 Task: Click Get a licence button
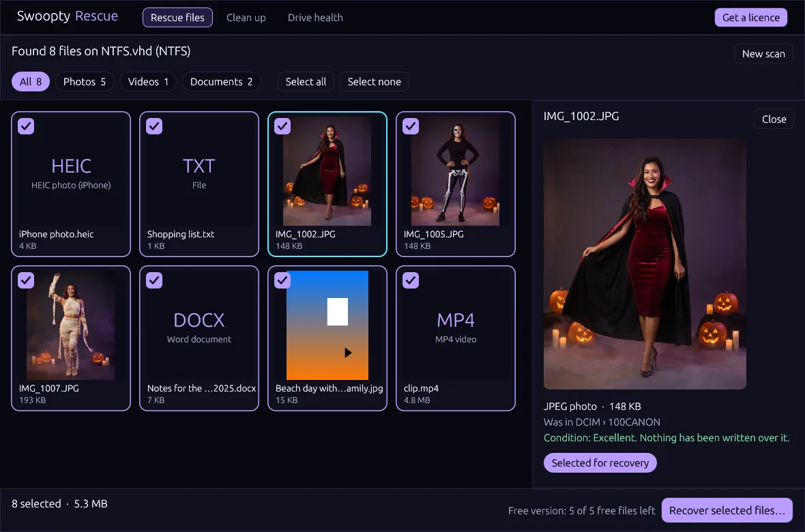[751, 18]
